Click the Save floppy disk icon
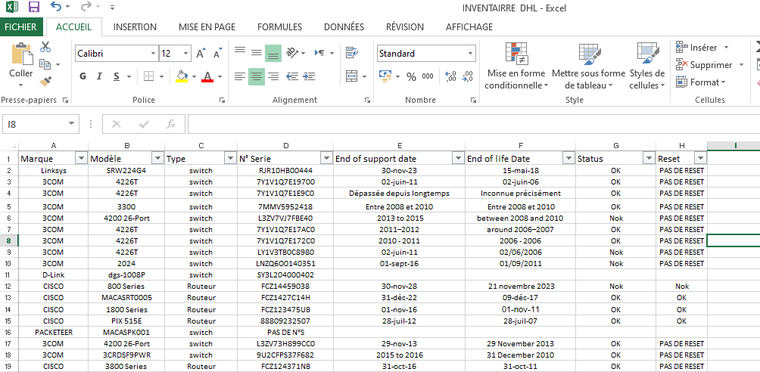The image size is (760, 372). click(x=34, y=7)
